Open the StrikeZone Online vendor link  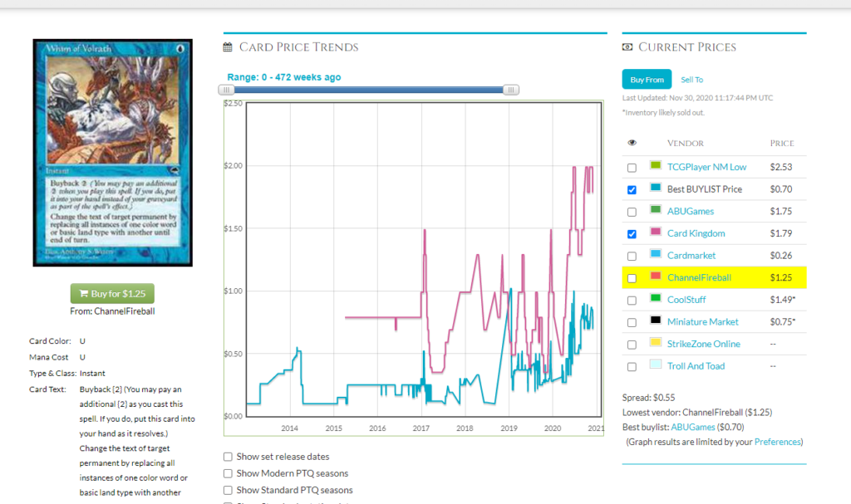pos(703,344)
